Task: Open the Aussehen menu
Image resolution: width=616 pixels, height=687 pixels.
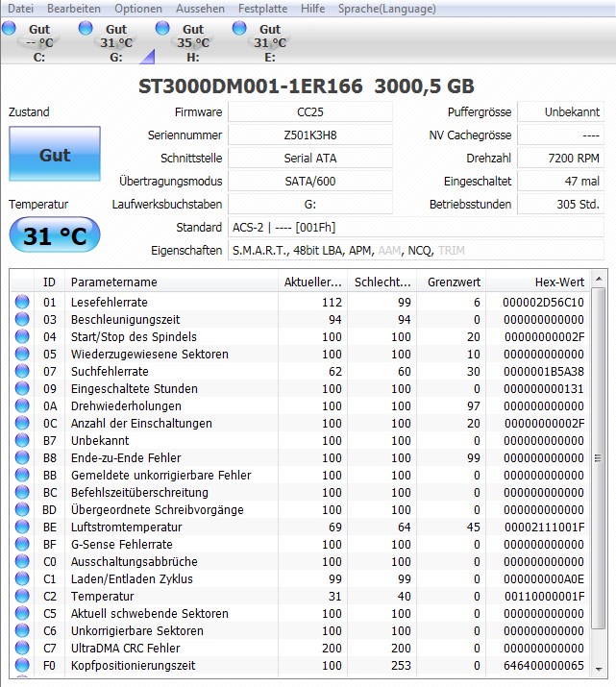Action: pos(200,9)
